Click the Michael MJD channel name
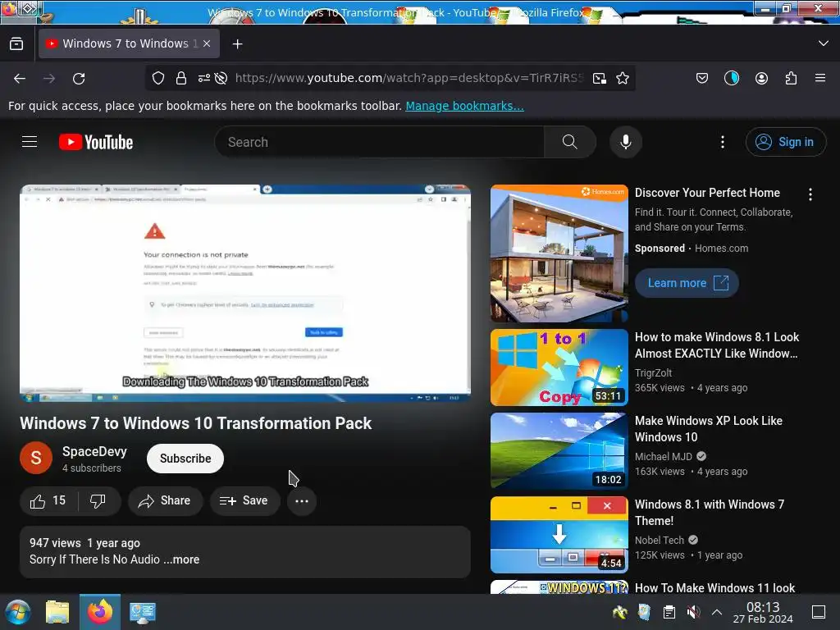Viewport: 840px width, 630px height. coord(663,456)
